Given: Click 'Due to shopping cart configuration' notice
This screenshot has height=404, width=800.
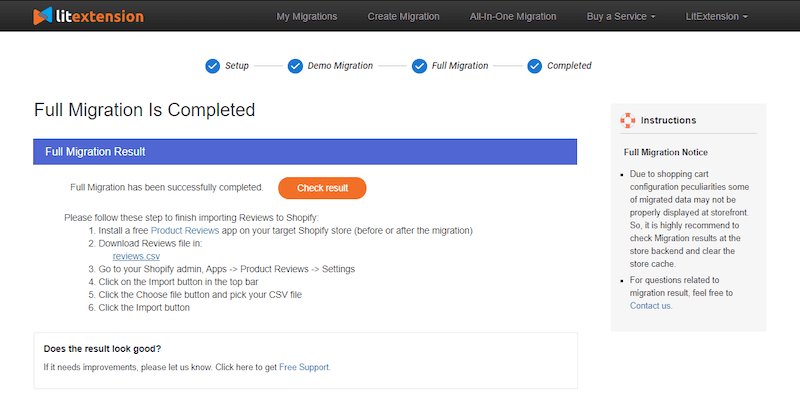Looking at the screenshot, I should (x=689, y=219).
